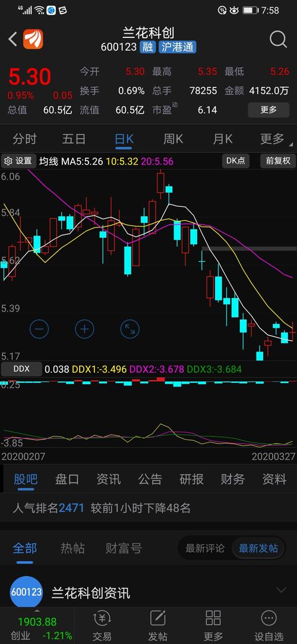Tap the back arrow icon
Screen dimensions: 297x644
(12, 39)
